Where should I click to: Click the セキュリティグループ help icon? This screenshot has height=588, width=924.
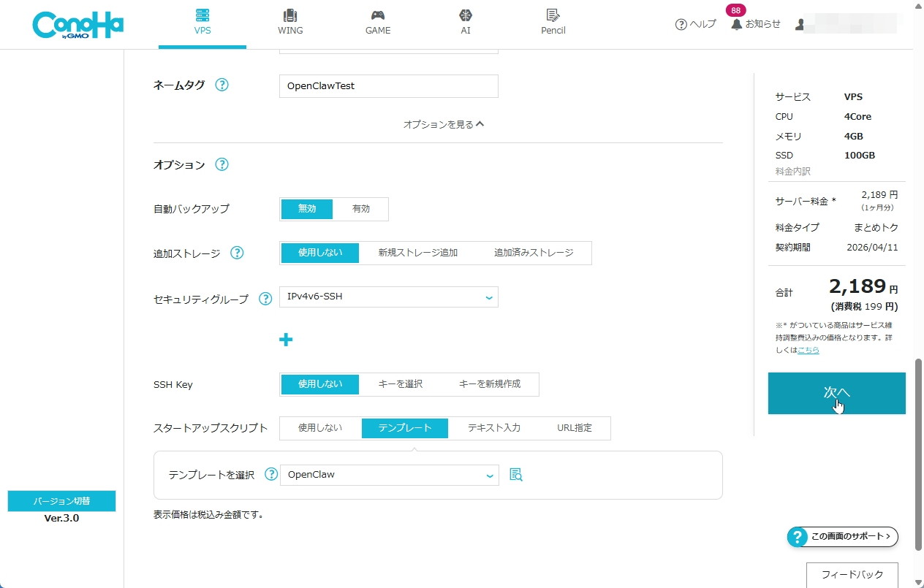pos(265,299)
